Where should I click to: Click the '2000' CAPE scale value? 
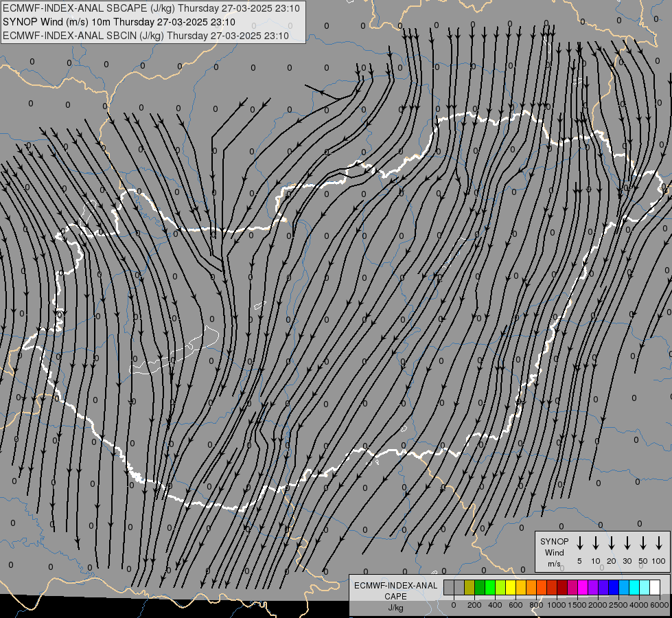[x=598, y=605]
